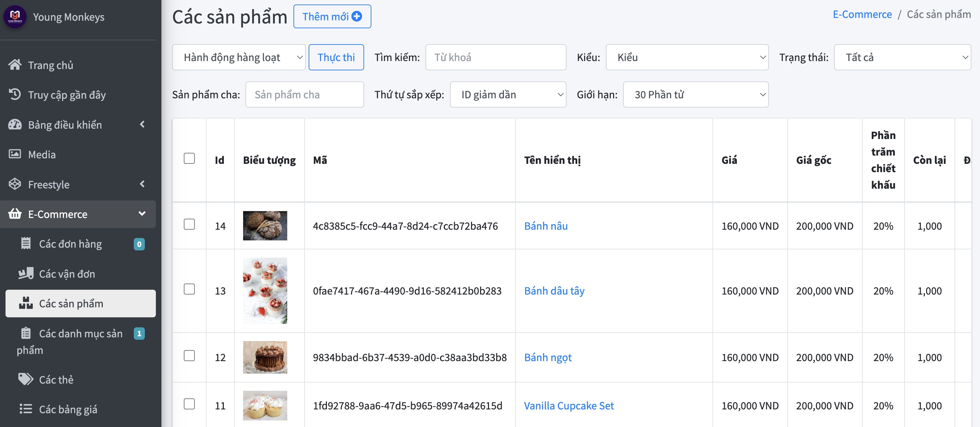This screenshot has height=427, width=980.
Task: Check the box for product Id 14
Action: pos(189,224)
